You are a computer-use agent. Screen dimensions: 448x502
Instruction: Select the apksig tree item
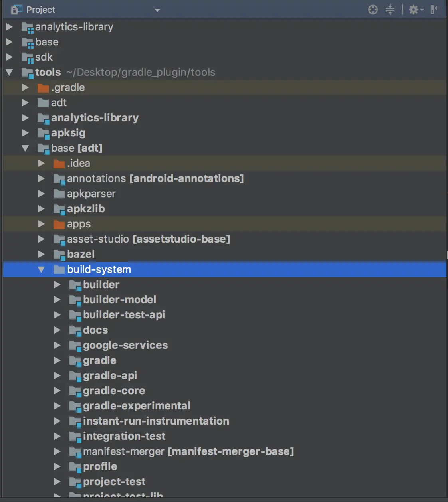(x=69, y=133)
